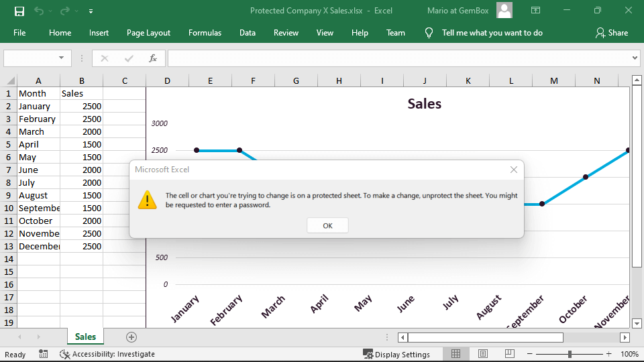Open the Formulas ribbon tab

coord(205,32)
